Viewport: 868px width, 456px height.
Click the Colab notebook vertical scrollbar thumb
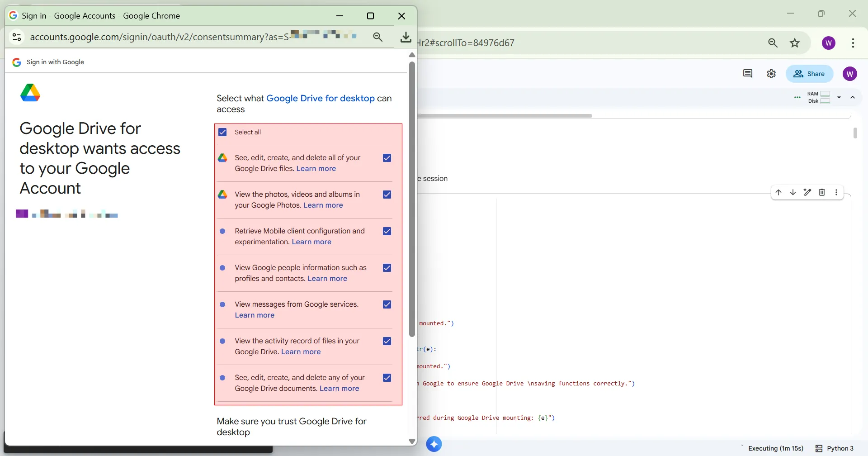(855, 133)
